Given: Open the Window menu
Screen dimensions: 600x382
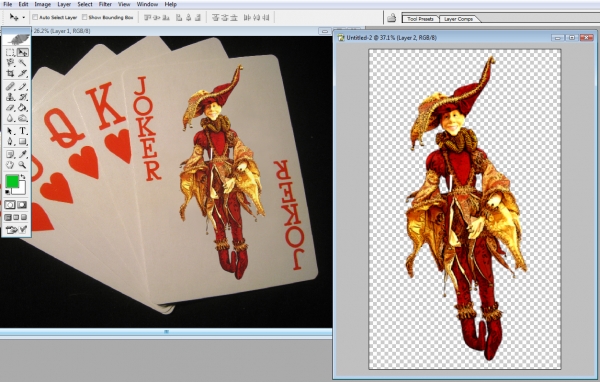Looking at the screenshot, I should tap(147, 4).
